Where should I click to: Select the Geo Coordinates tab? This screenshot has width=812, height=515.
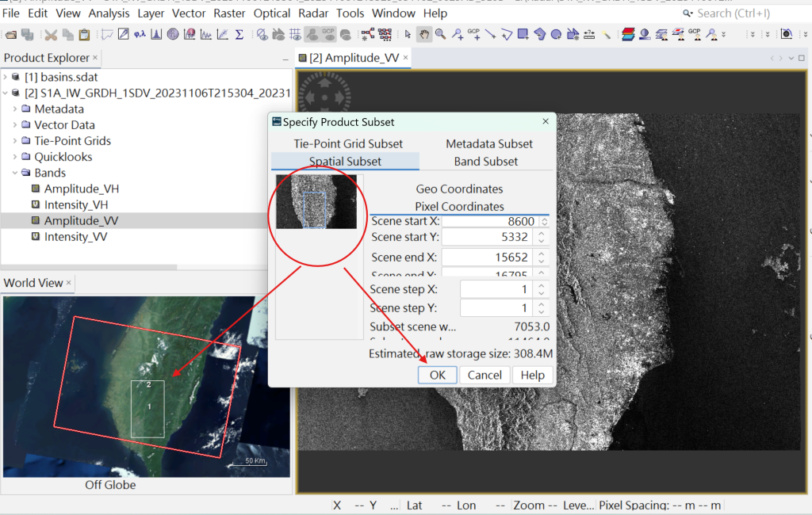[459, 189]
